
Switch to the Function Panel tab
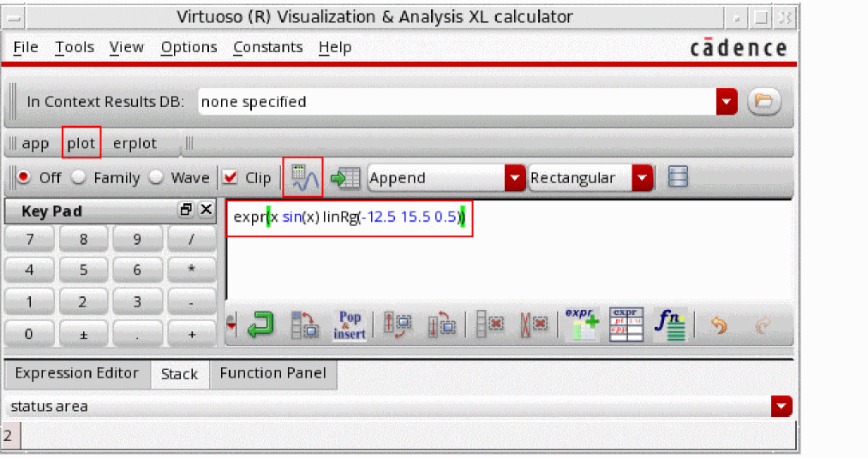[x=273, y=373]
